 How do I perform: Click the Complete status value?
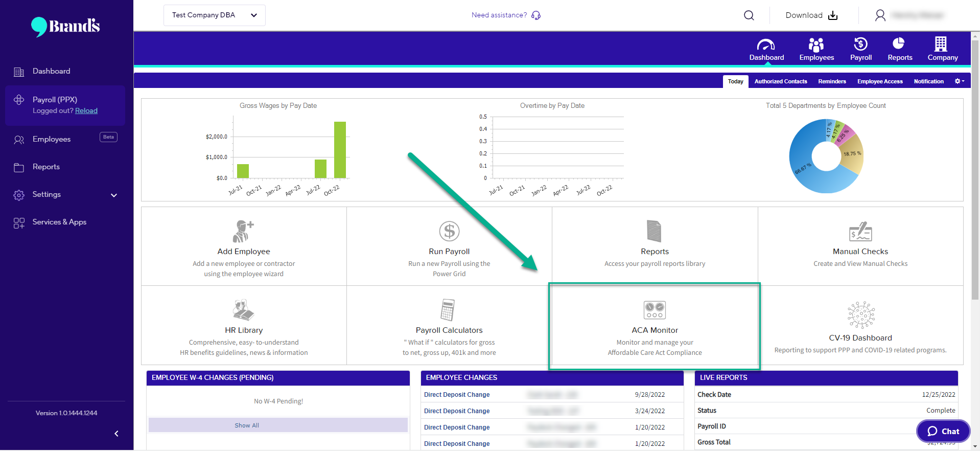click(x=940, y=411)
